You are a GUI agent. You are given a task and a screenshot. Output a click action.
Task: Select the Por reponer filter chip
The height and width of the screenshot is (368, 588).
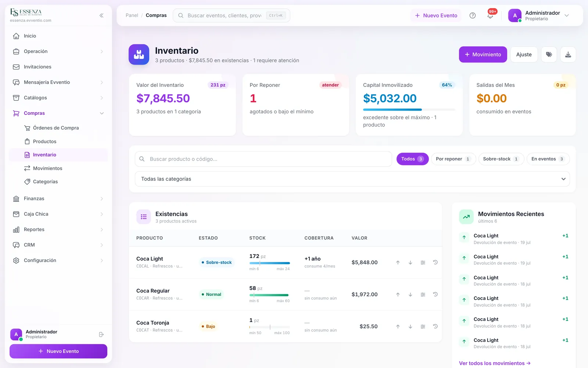coord(453,159)
